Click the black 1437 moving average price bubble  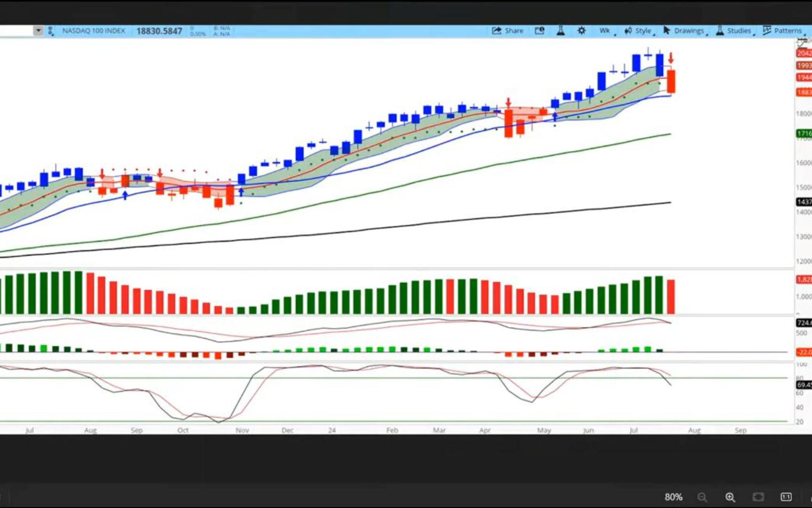(804, 202)
